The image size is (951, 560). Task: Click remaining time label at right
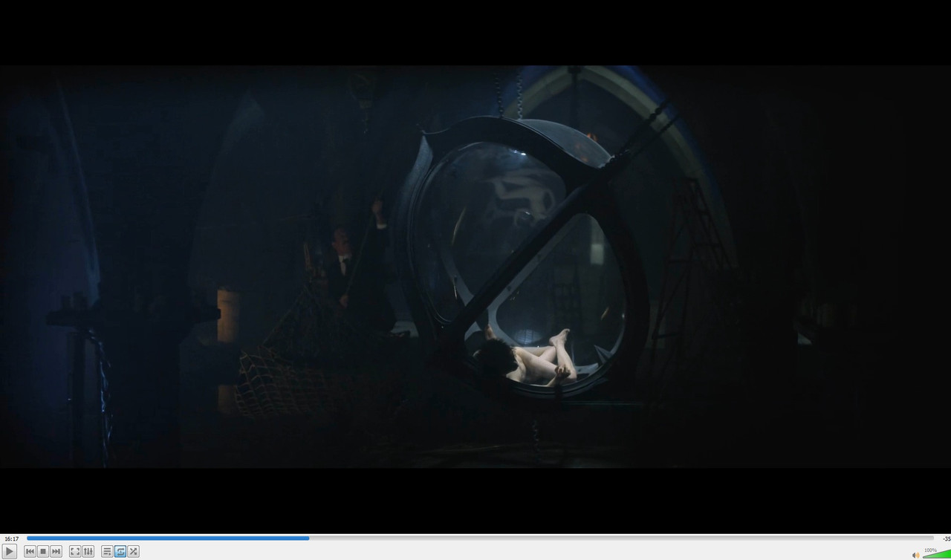pos(946,538)
